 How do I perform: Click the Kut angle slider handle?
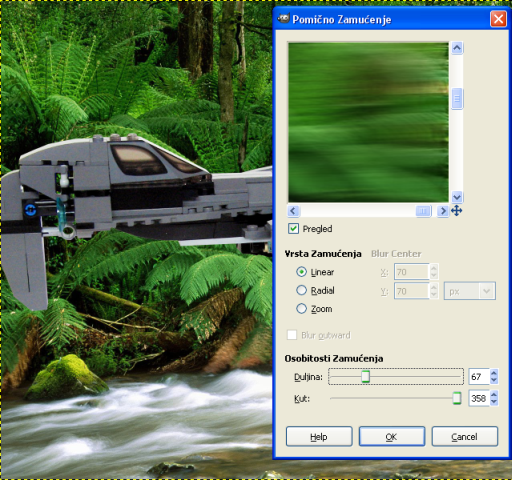(457, 398)
